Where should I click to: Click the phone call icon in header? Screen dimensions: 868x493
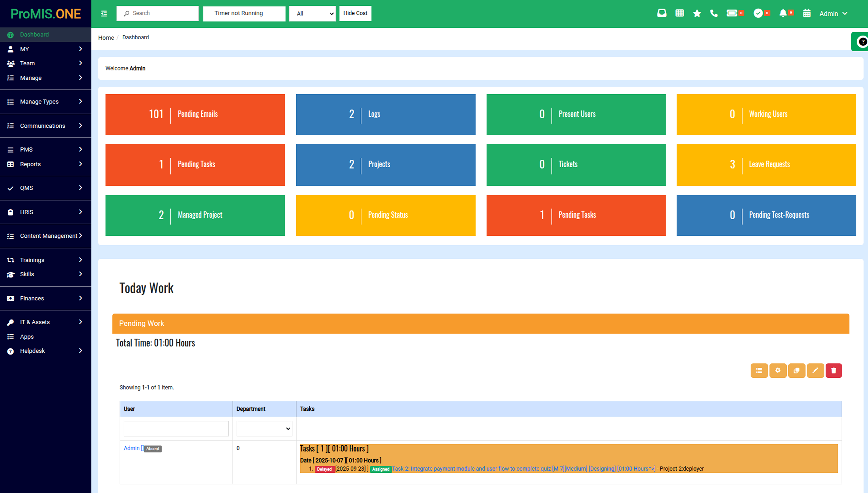point(714,13)
